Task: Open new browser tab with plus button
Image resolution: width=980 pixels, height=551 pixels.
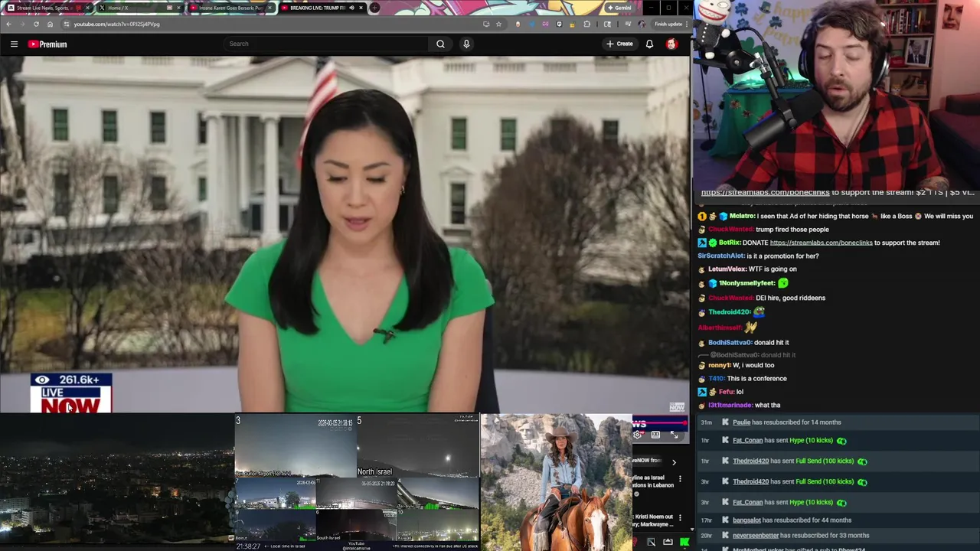Action: [x=374, y=8]
